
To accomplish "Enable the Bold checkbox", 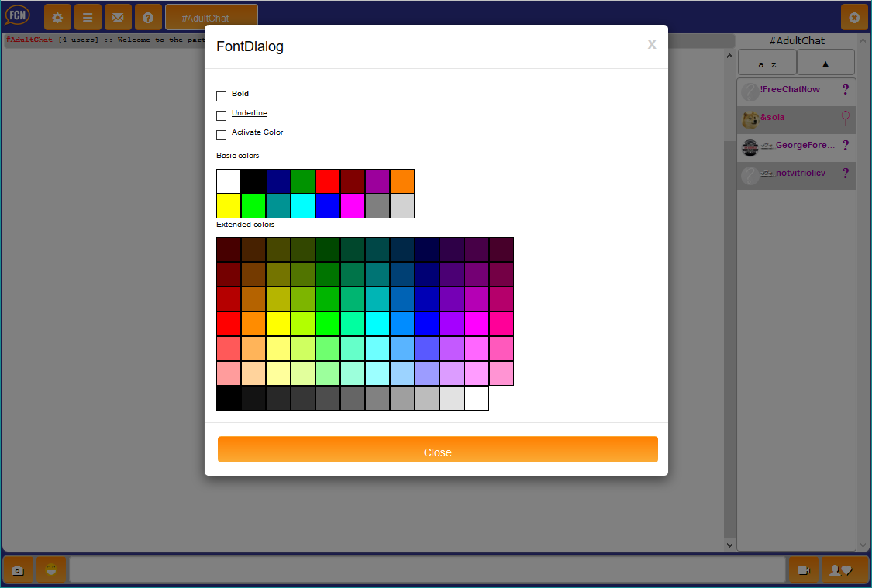I will pyautogui.click(x=221, y=96).
